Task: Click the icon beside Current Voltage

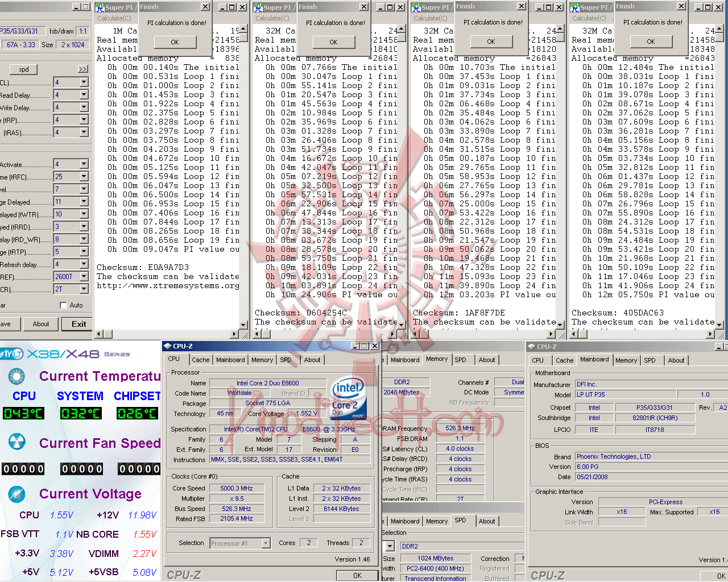Action: point(16,493)
